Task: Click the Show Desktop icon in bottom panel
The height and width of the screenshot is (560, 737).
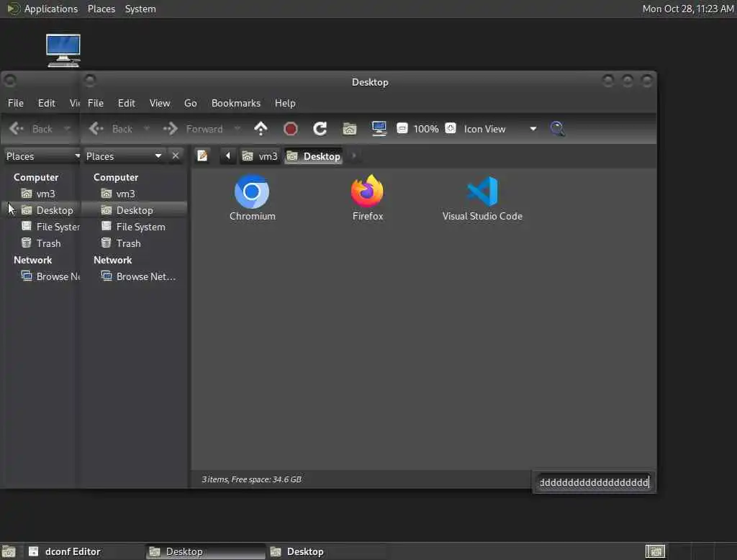Action: coord(9,551)
